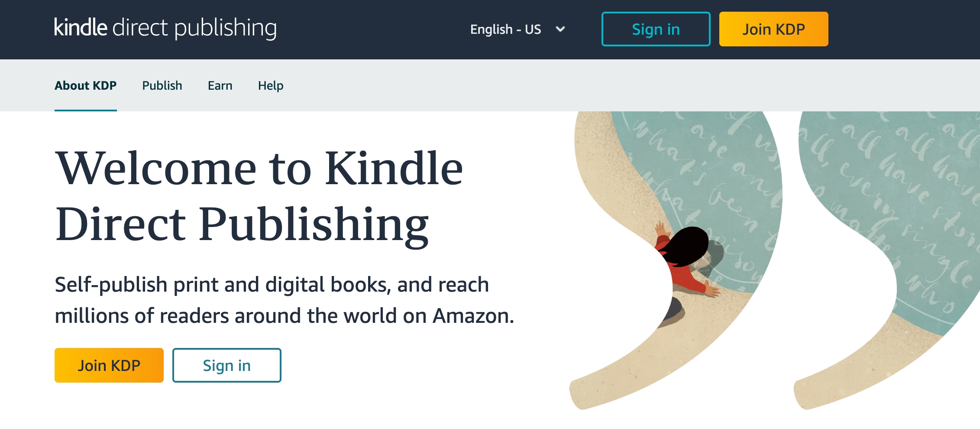Click the Kindle Direct Publishing logo
Image resolution: width=980 pixels, height=429 pixels.
coord(165,28)
